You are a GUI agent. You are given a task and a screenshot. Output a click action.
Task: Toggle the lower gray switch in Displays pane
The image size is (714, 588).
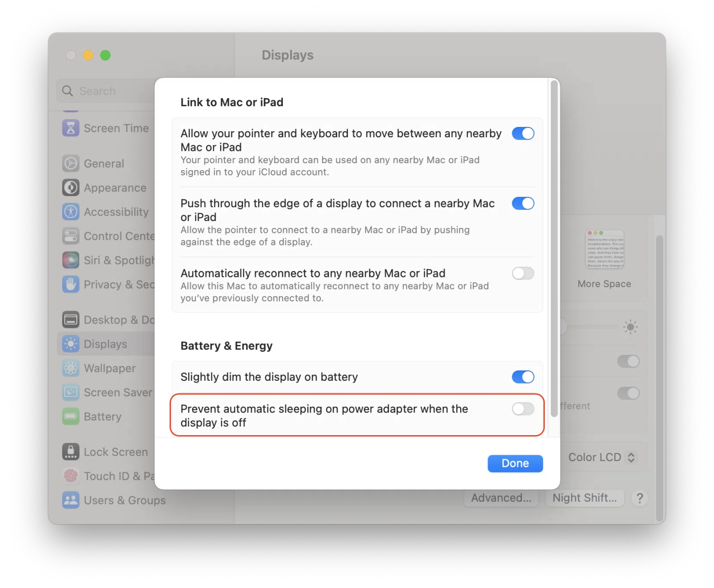tap(628, 393)
